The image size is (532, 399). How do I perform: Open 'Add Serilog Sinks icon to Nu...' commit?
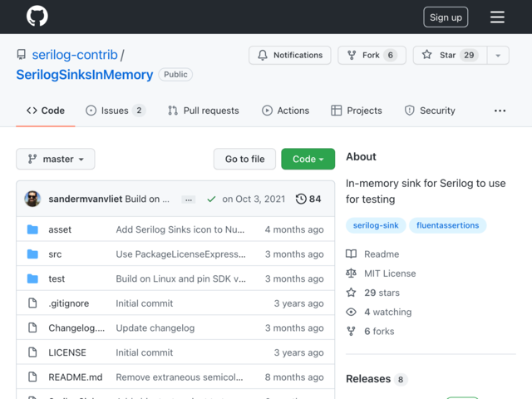(x=180, y=229)
